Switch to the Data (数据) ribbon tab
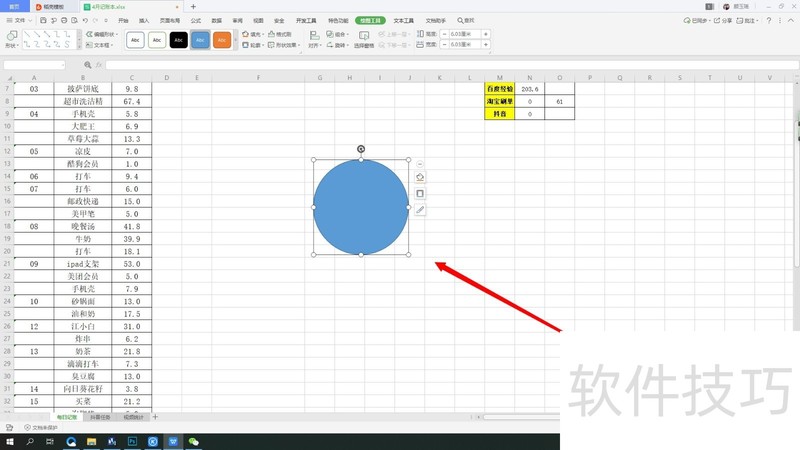Screen dimensions: 800x450 click(x=217, y=20)
